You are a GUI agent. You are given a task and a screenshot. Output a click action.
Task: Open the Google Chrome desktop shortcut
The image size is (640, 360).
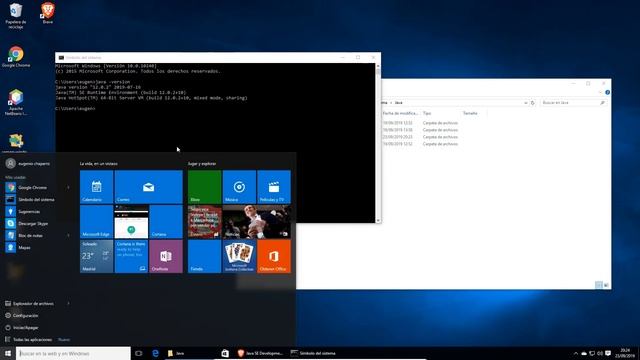pyautogui.click(x=16, y=57)
